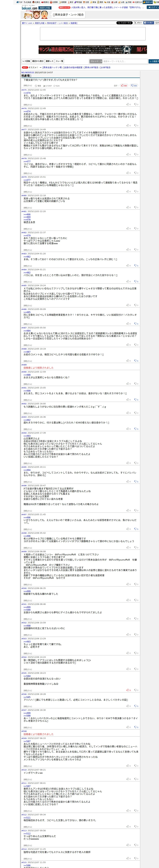Click the 最新レス button

[x=50, y=61]
